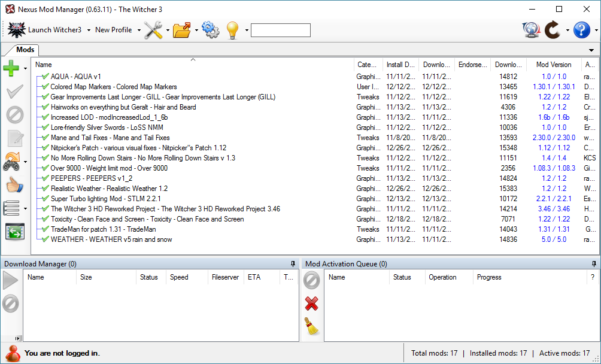This screenshot has width=601, height=364.
Task: Click the empty toolbar text input box
Action: pos(281,31)
